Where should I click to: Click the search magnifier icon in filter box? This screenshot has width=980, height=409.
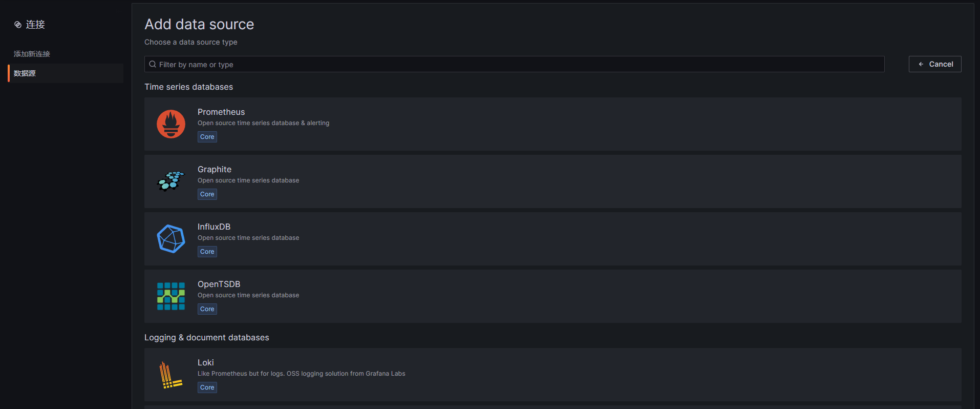pos(153,64)
